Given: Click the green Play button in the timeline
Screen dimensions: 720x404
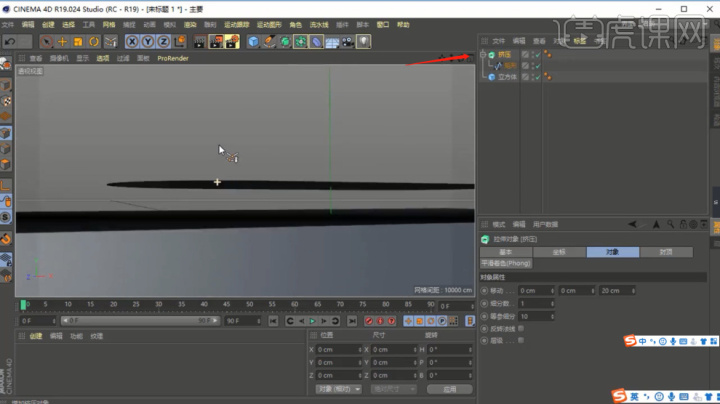Looking at the screenshot, I should coord(312,321).
